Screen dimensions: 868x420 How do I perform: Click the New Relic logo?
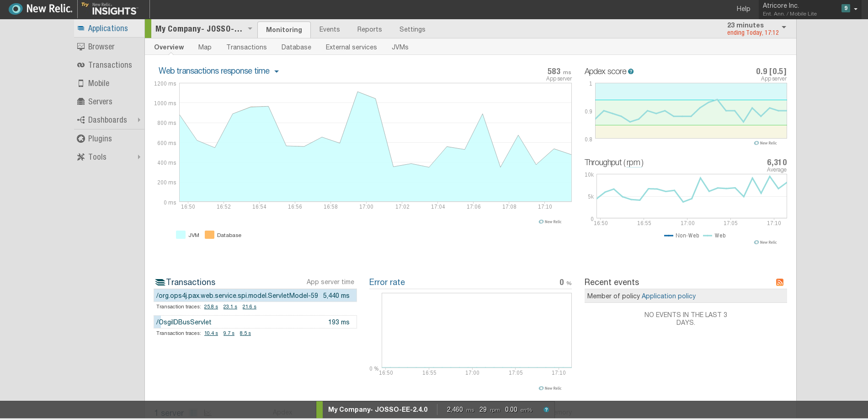tap(40, 9)
